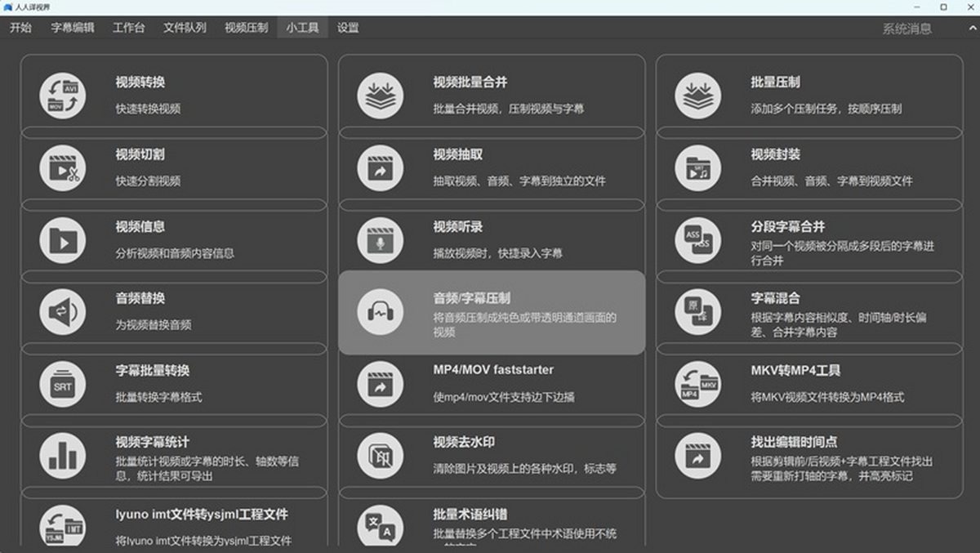Select the 批量术语纠错 translation icon

380,527
